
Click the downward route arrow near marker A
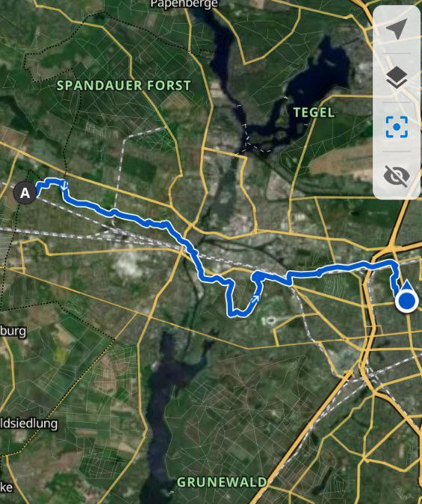click(65, 185)
